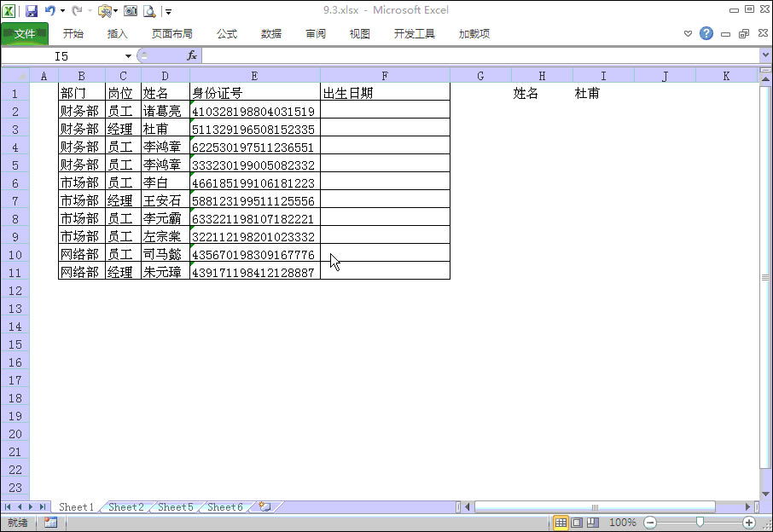Select column E header
773x532 pixels.
click(255, 76)
